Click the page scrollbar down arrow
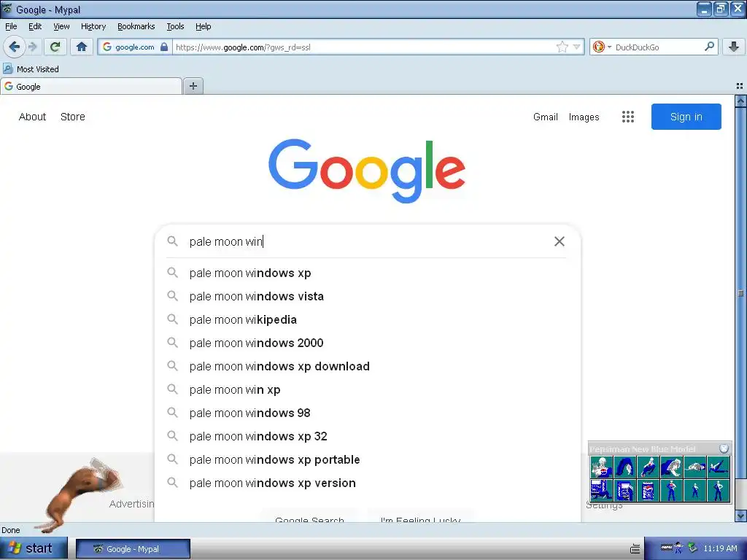 [x=740, y=516]
